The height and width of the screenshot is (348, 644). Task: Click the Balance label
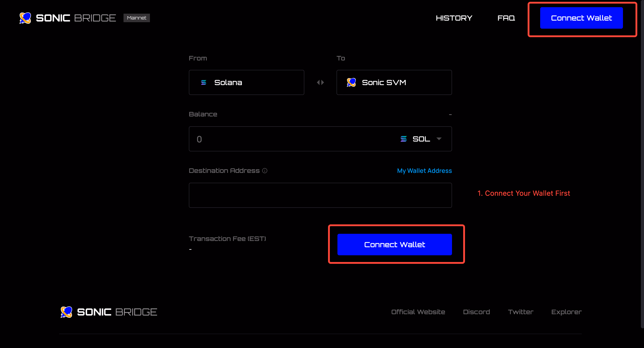pos(203,114)
